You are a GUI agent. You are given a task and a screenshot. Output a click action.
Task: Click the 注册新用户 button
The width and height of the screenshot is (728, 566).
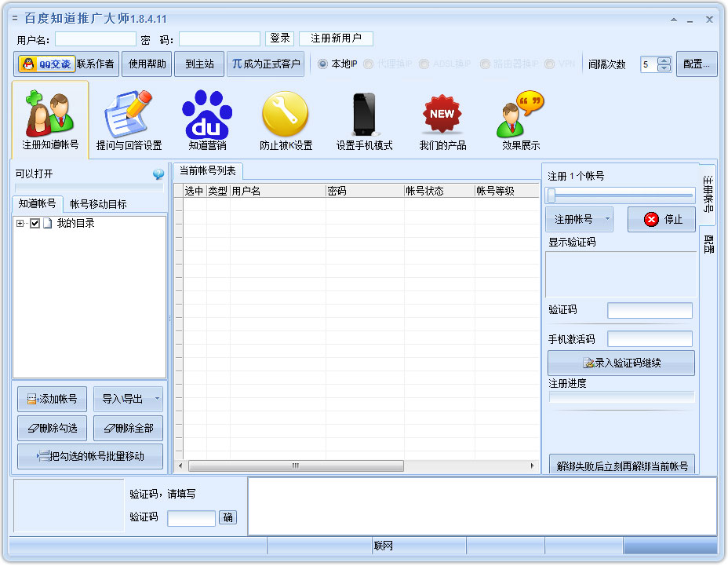point(336,38)
